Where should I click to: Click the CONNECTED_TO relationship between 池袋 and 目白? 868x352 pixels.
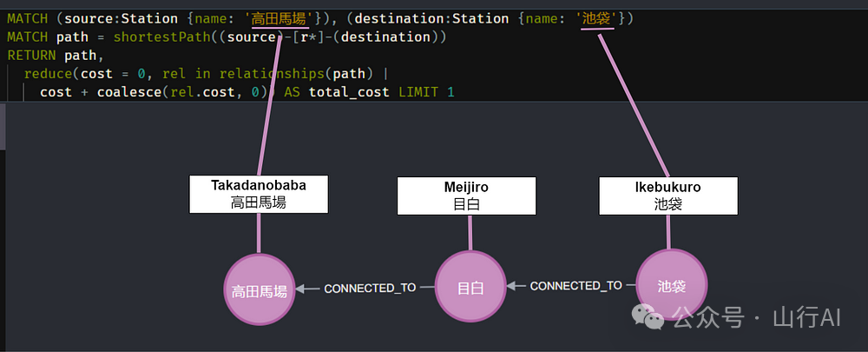(575, 286)
